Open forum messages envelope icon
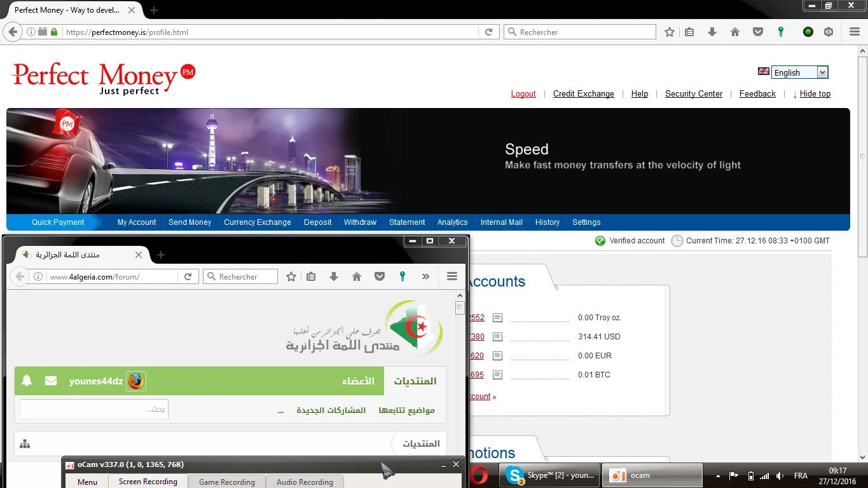 pyautogui.click(x=51, y=381)
